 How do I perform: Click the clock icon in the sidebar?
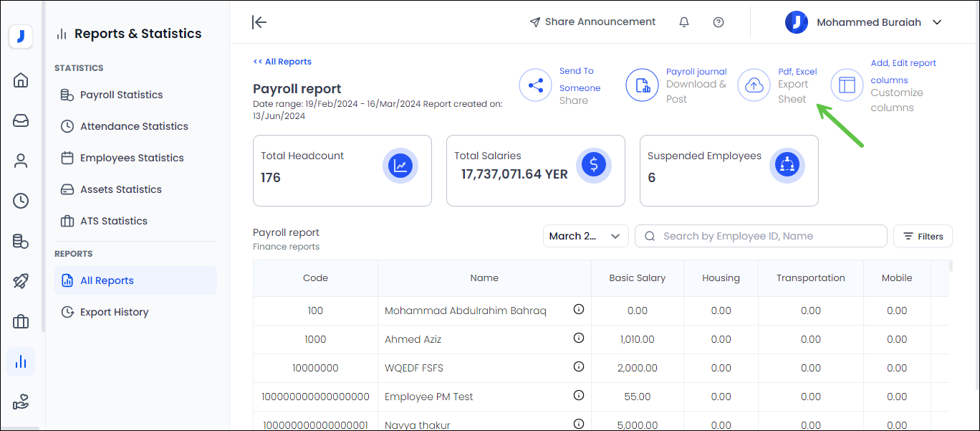coord(21,201)
